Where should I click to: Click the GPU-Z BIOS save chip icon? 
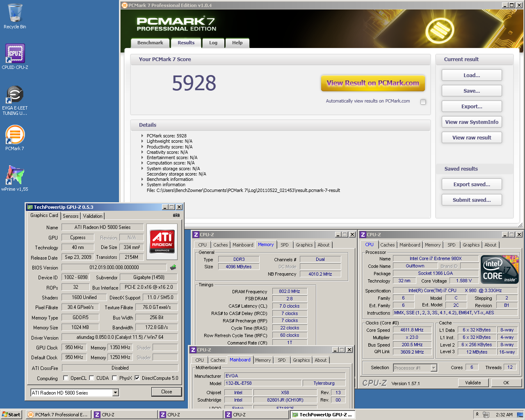point(173,267)
